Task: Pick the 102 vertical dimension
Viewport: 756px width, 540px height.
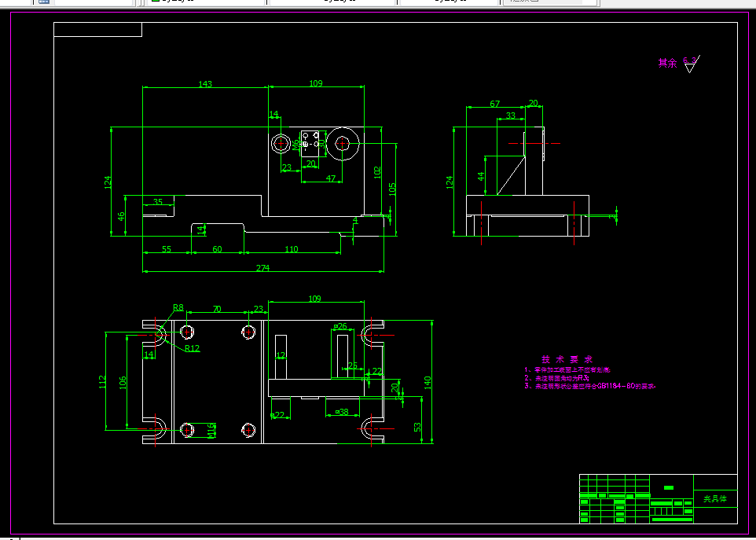Action: click(x=377, y=173)
